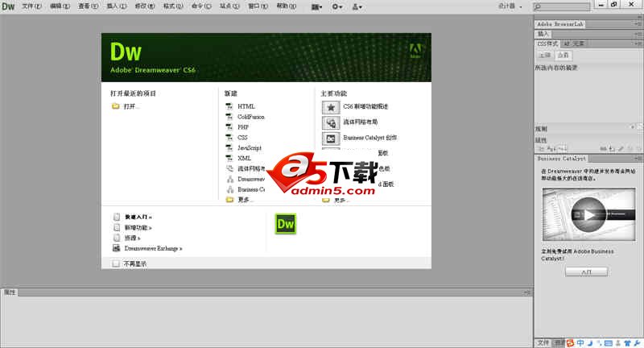Open CS6 新增功能概述 link
The width and height of the screenshot is (644, 348).
click(x=365, y=106)
